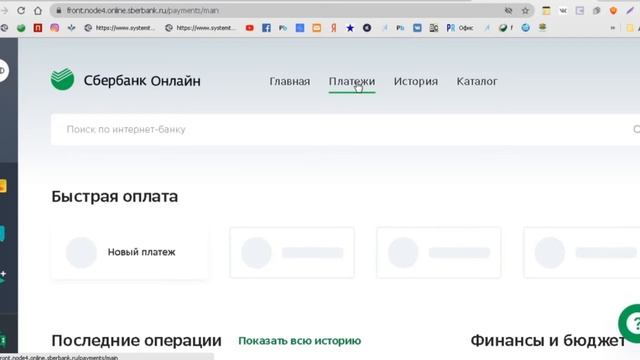Open the PR Офис bookmark
This screenshot has height=360, width=640.
(x=460, y=28)
